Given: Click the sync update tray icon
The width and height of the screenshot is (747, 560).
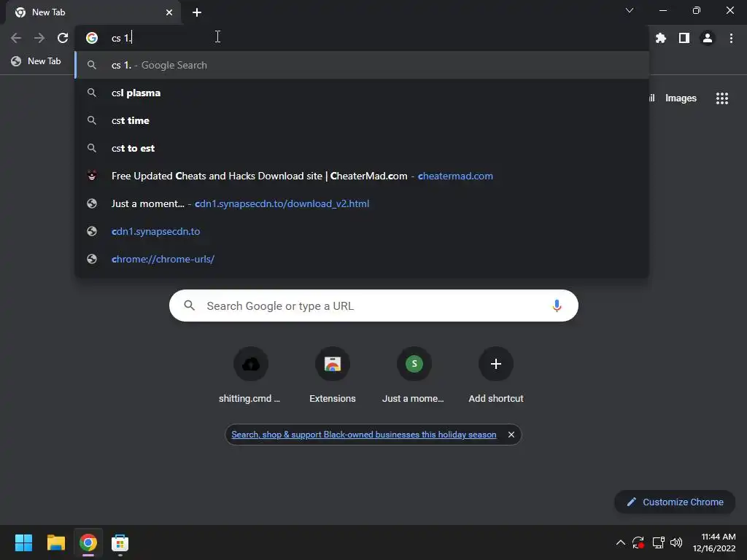Looking at the screenshot, I should [x=638, y=542].
